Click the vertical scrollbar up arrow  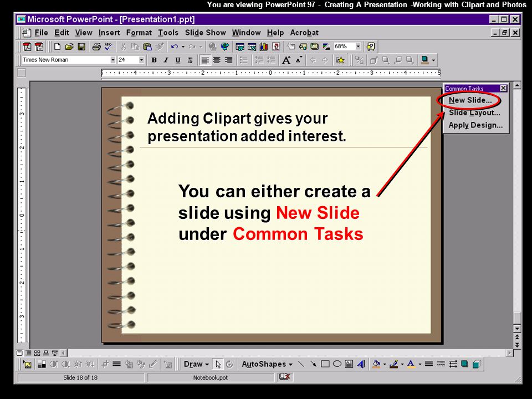pos(517,85)
